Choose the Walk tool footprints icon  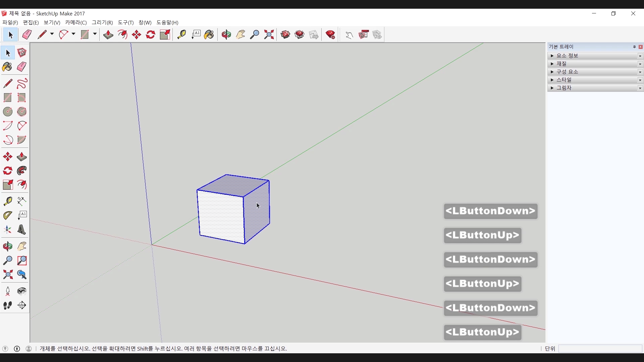click(8, 305)
